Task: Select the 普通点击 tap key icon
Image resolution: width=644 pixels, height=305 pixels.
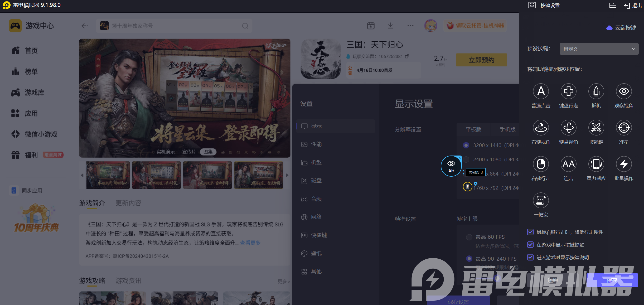Action: 541,91
